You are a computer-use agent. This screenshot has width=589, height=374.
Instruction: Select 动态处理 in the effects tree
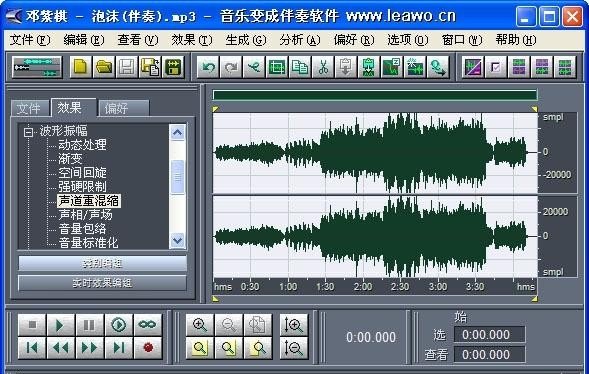[x=82, y=144]
